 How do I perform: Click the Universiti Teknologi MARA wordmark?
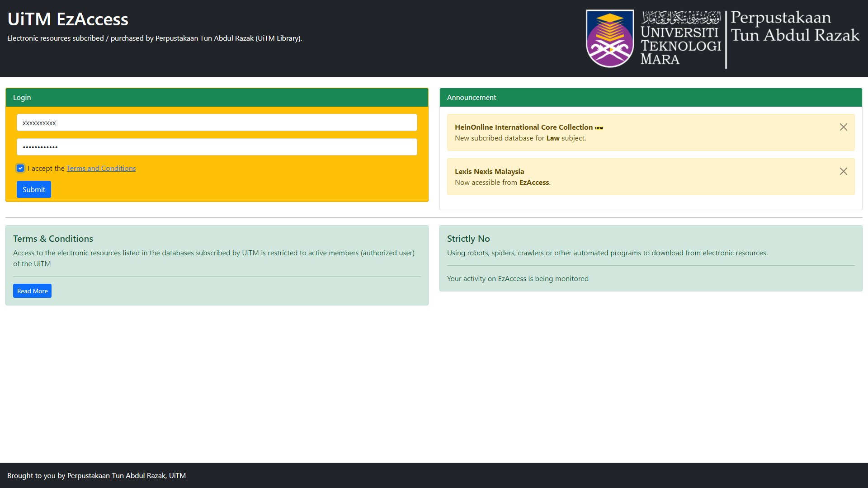click(x=680, y=45)
